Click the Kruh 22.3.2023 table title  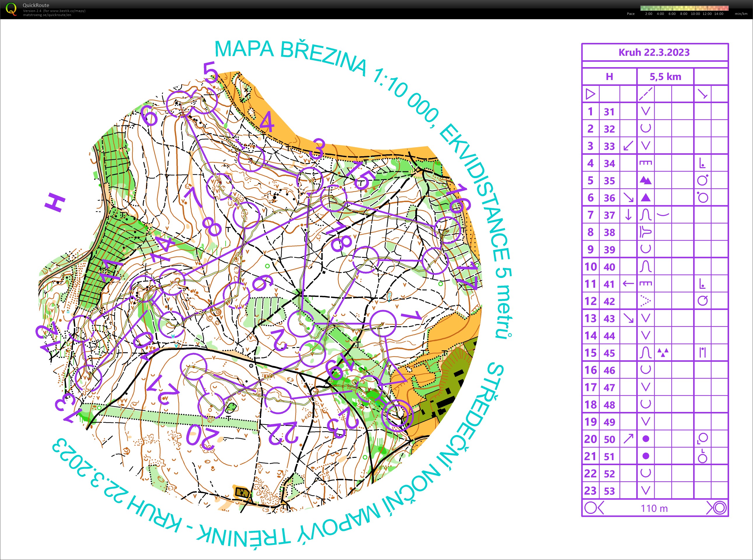point(654,52)
